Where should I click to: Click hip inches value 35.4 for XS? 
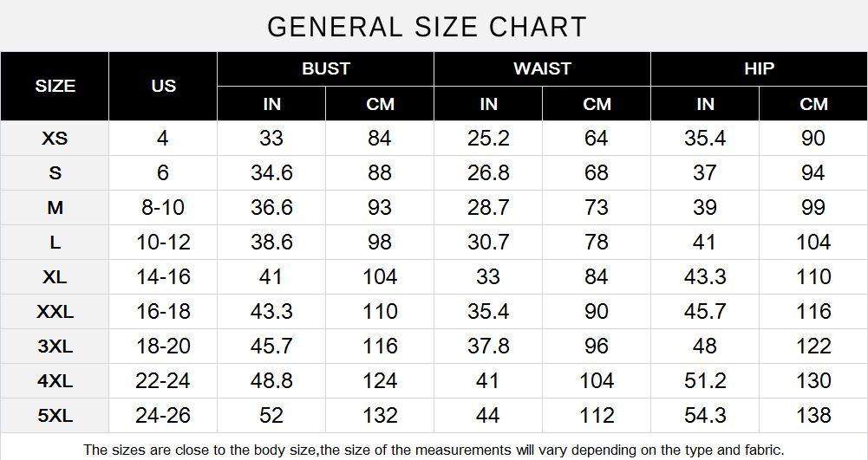(x=705, y=139)
